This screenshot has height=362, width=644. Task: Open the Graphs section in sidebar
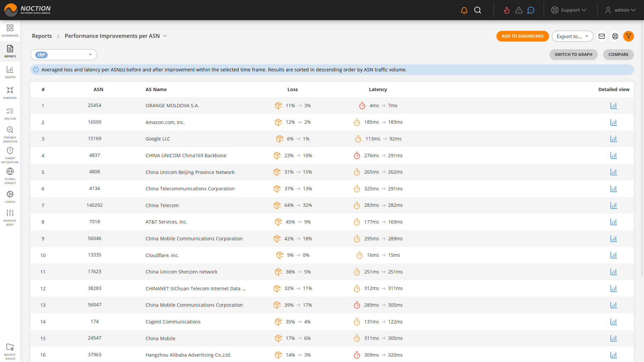[10, 72]
